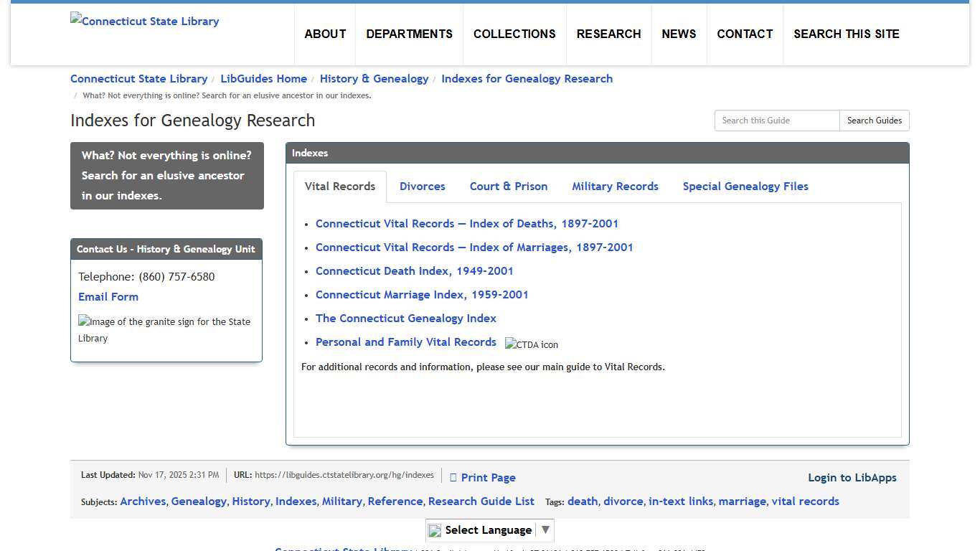The image size is (980, 551).
Task: Open the Email Form link
Action: (108, 296)
